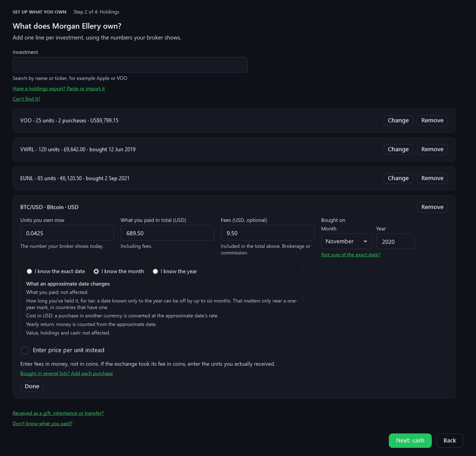Open the Month dropdown showing November
This screenshot has height=456, width=476.
click(347, 241)
